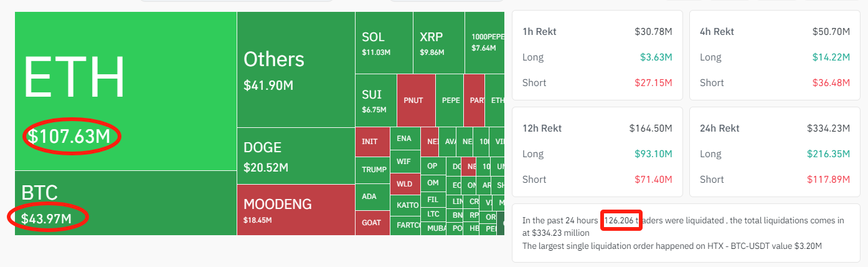Click the red PNUT tile
The width and height of the screenshot is (868, 267).
coord(415,100)
